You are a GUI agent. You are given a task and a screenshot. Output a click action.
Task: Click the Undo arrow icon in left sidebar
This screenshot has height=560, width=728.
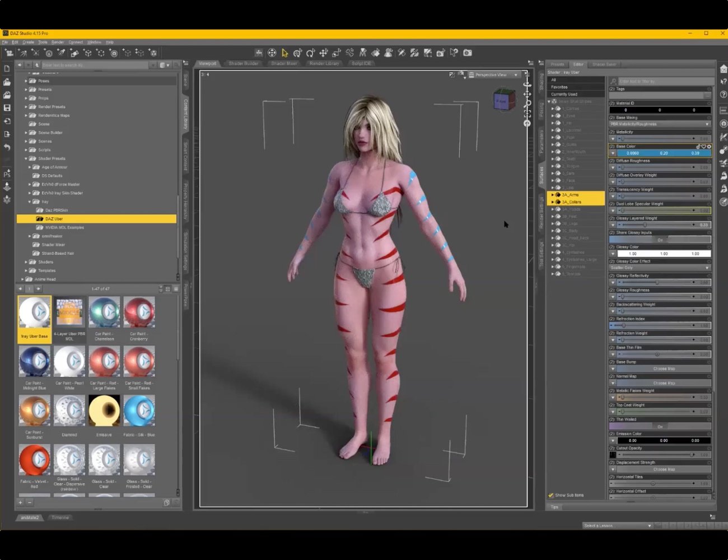(x=7, y=147)
